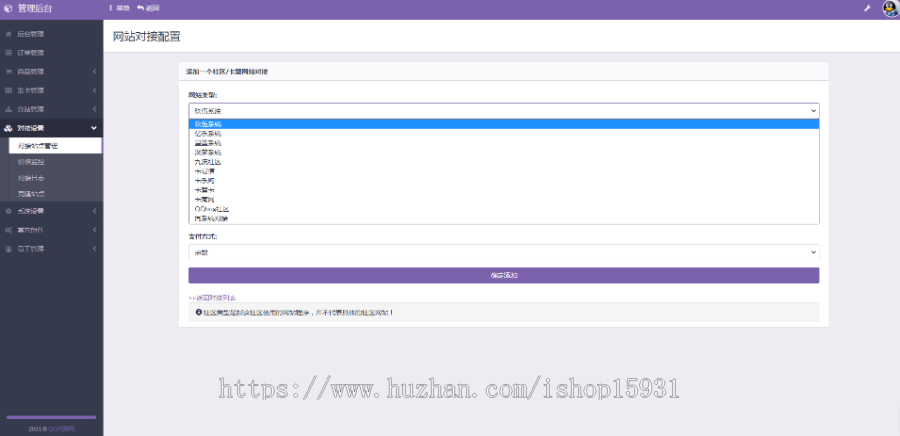
Task: Click the gear icon for 系统设置
Action: pyautogui.click(x=8, y=211)
